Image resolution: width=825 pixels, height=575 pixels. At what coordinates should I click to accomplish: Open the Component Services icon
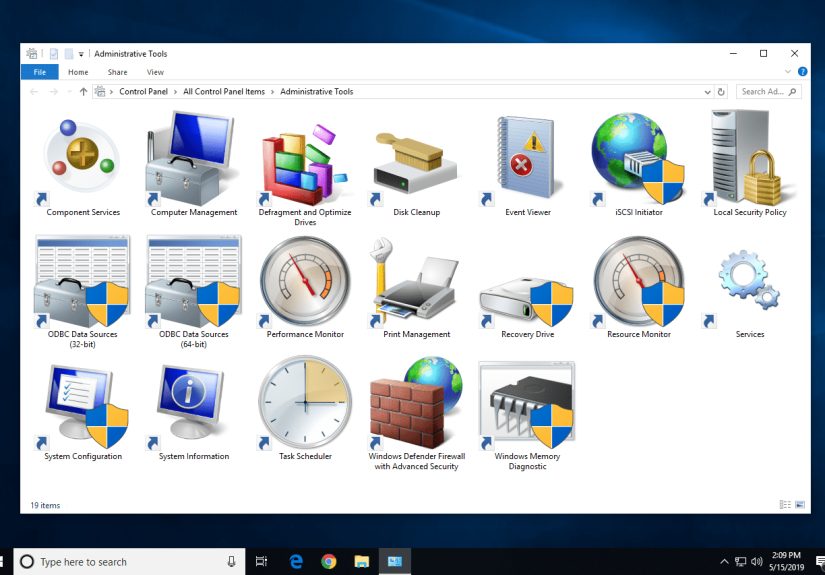tap(83, 158)
